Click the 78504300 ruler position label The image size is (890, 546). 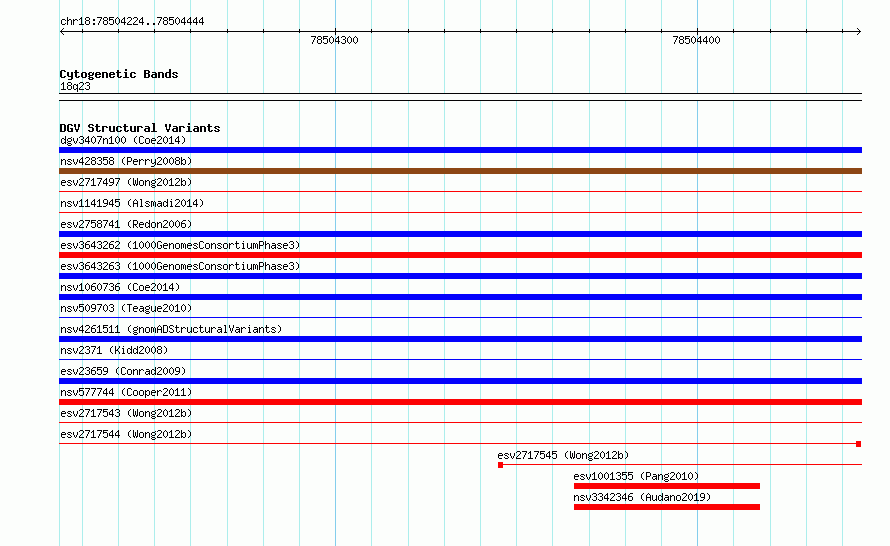pyautogui.click(x=334, y=40)
